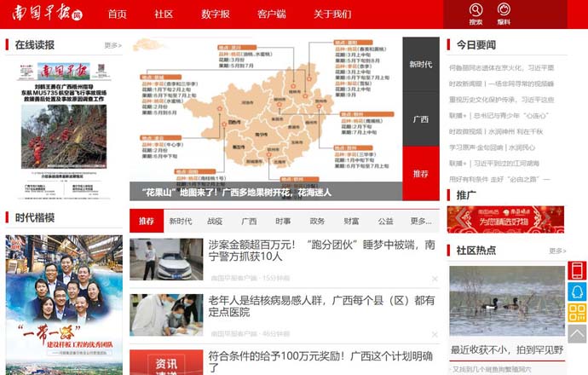
Task: Open the ducks on water community photo
Action: (507, 301)
